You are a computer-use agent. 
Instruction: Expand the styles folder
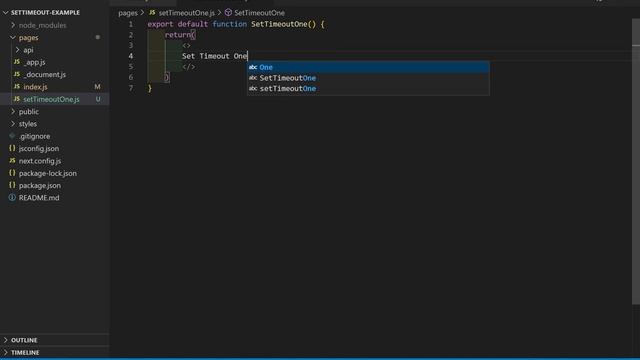pos(13,124)
